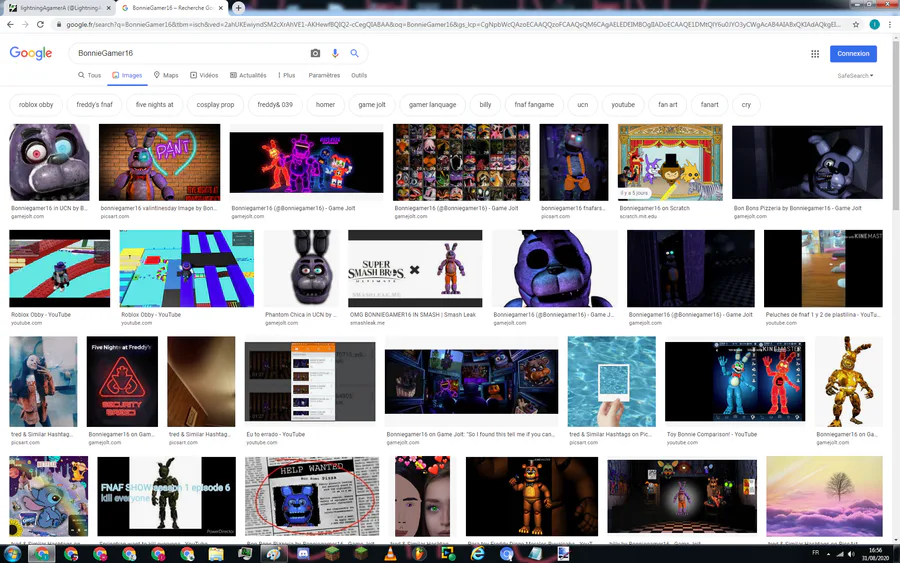Expand the Plus menu

[286, 75]
